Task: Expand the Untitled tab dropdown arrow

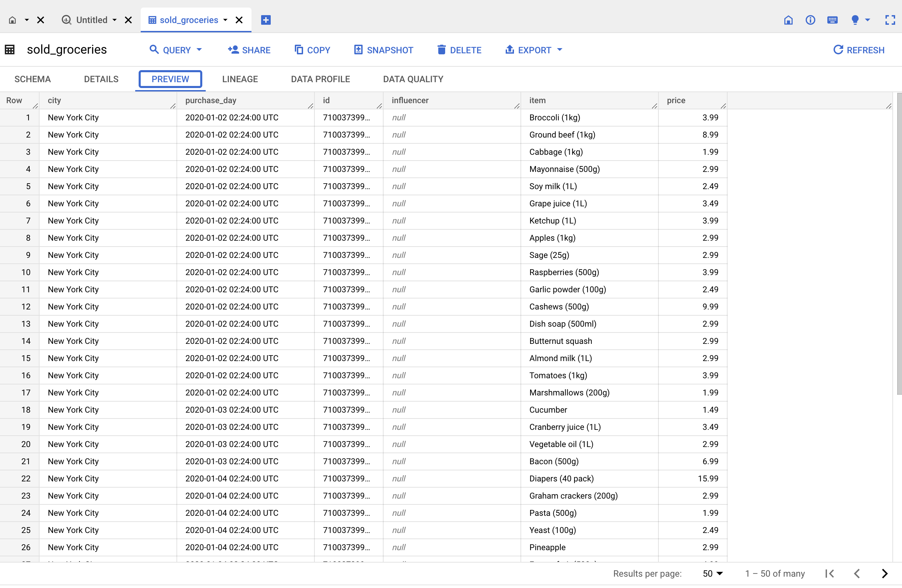Action: point(115,20)
